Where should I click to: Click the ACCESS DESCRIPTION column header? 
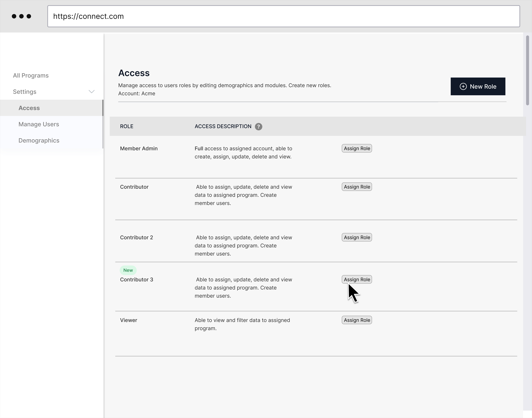pos(223,126)
